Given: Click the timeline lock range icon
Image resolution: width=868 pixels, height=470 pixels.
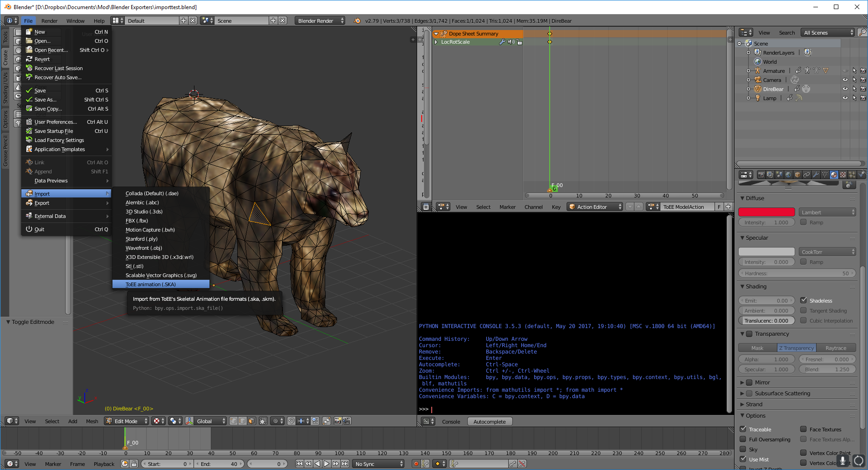Looking at the screenshot, I should (134, 464).
